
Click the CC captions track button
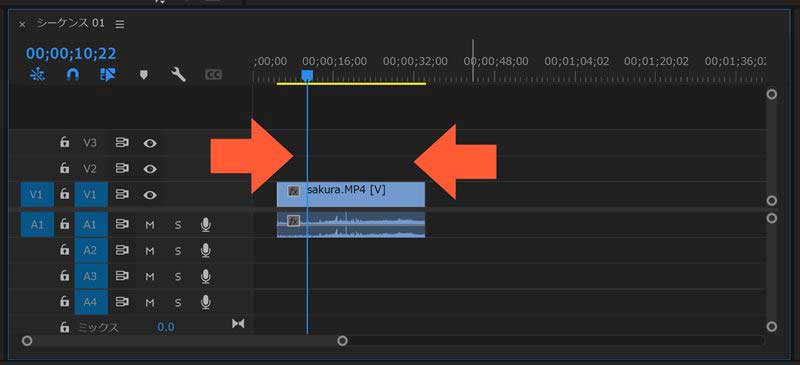click(213, 75)
